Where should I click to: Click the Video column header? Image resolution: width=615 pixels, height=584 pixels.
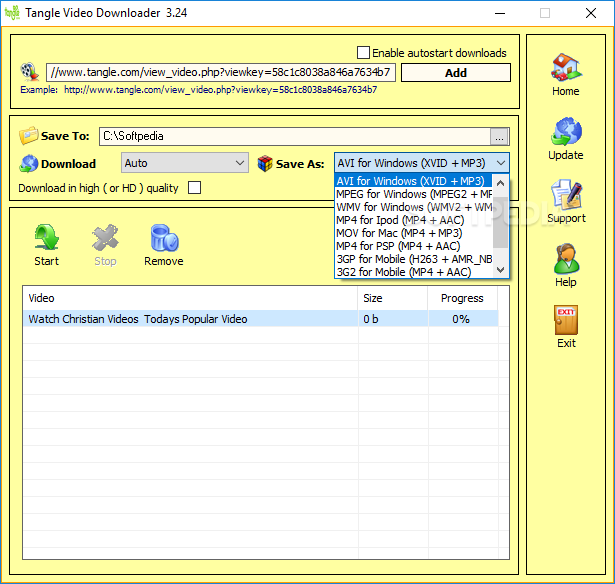[190, 298]
